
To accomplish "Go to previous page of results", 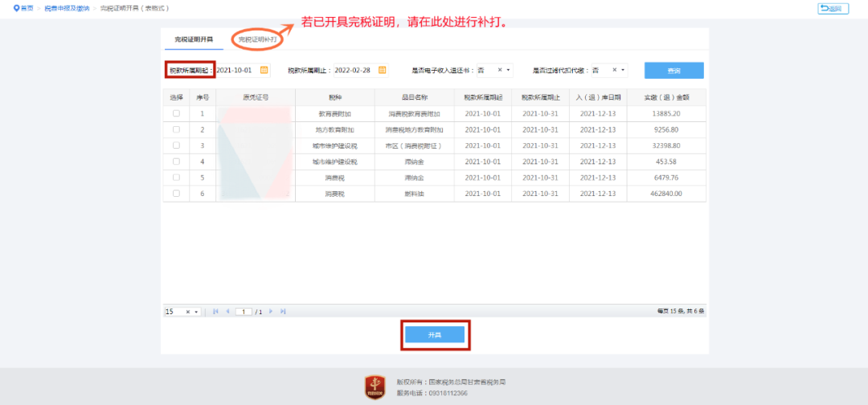I will click(227, 312).
